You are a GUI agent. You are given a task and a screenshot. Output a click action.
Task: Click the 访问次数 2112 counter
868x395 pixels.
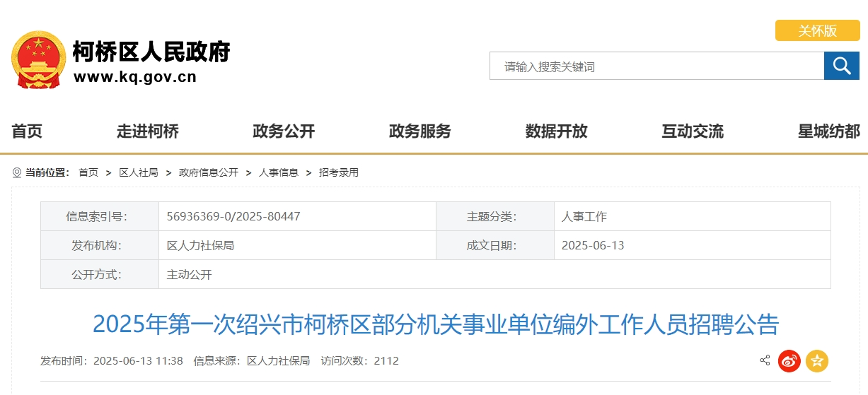coord(360,360)
